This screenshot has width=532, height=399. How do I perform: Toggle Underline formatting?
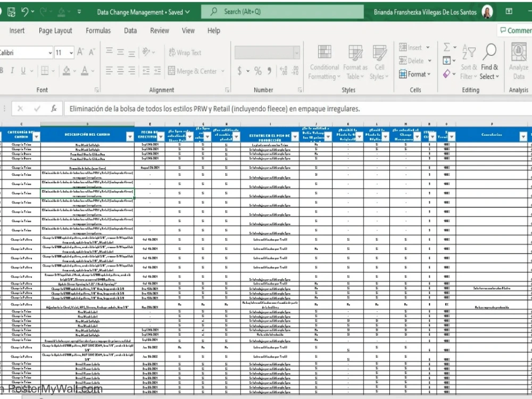pyautogui.click(x=23, y=71)
